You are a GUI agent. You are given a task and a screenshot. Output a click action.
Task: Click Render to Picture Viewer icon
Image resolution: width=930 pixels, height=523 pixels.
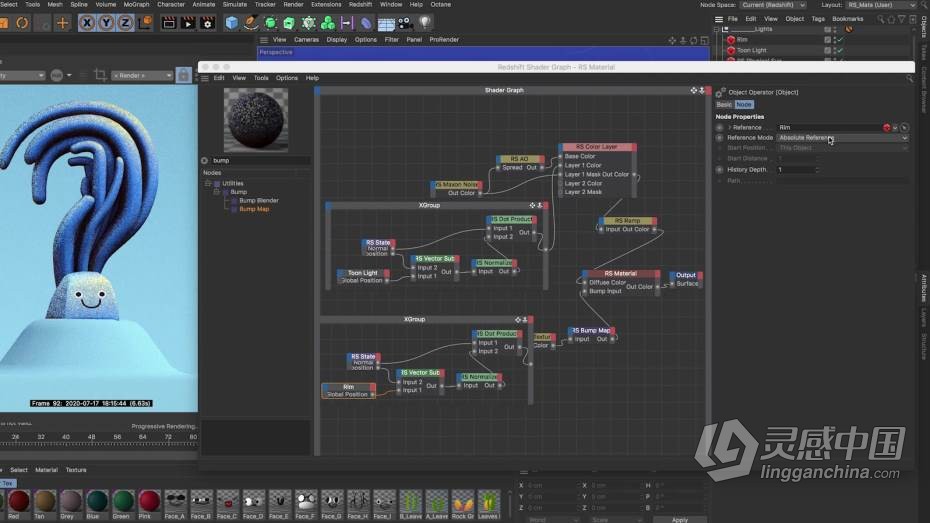(188, 23)
